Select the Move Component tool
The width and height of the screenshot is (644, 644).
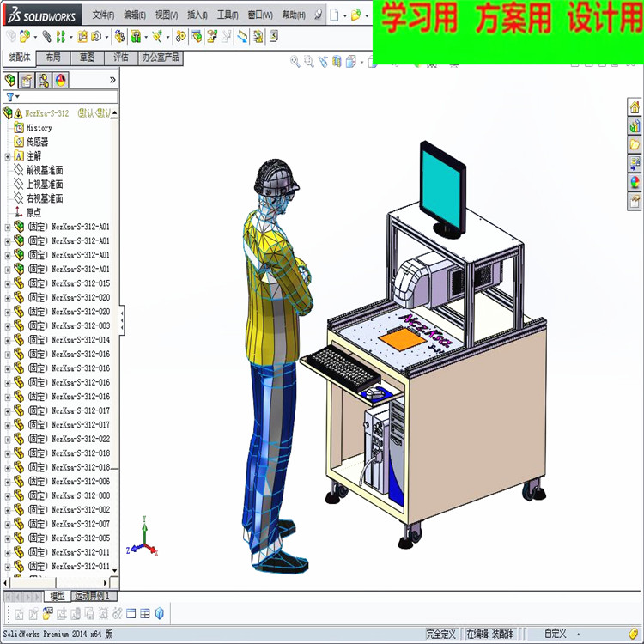click(97, 37)
